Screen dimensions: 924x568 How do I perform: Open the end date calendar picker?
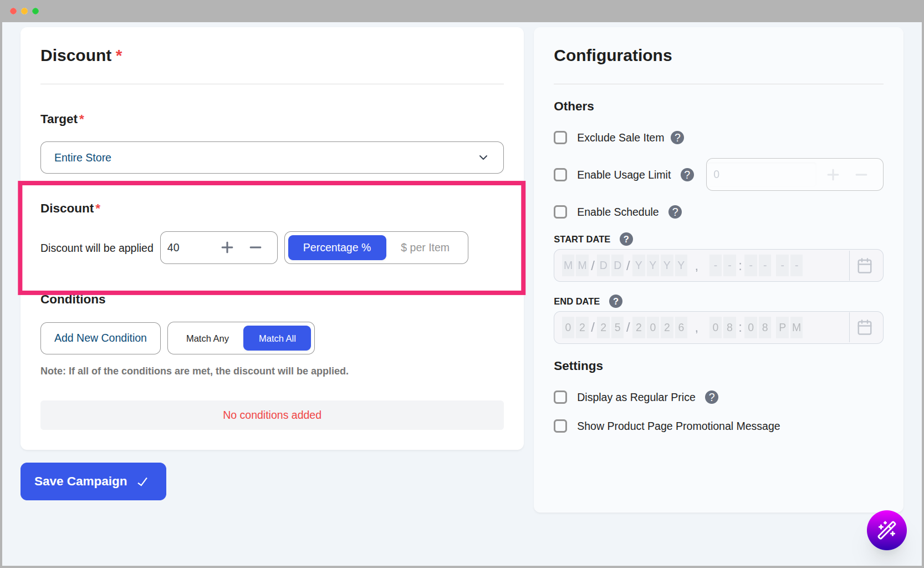pyautogui.click(x=864, y=327)
